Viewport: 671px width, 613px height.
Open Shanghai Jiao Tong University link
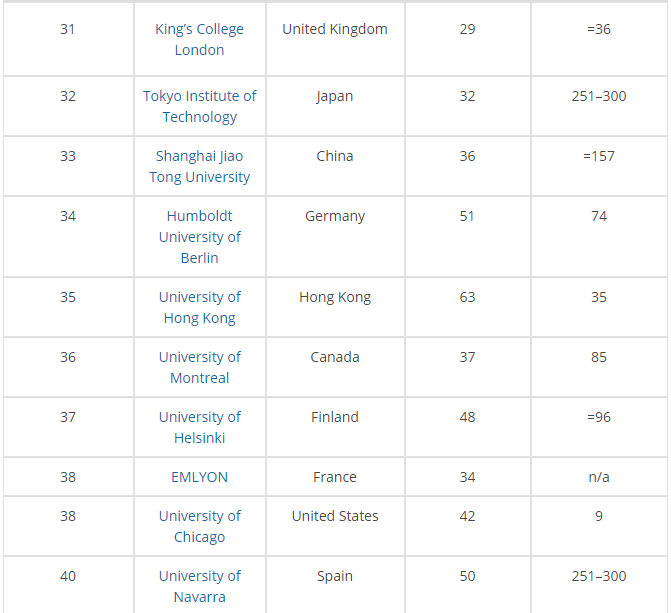pos(199,167)
